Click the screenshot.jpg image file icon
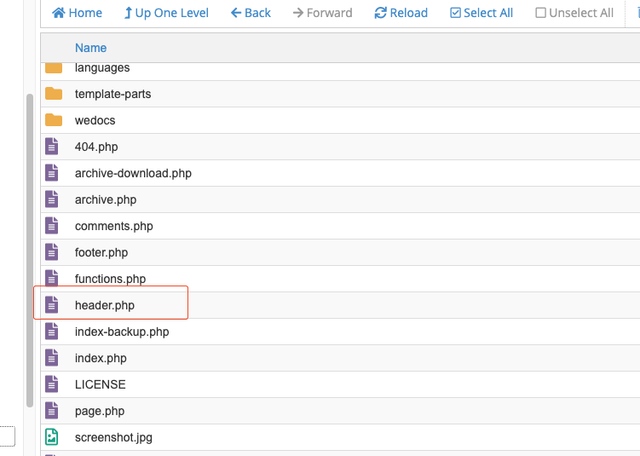 click(51, 437)
